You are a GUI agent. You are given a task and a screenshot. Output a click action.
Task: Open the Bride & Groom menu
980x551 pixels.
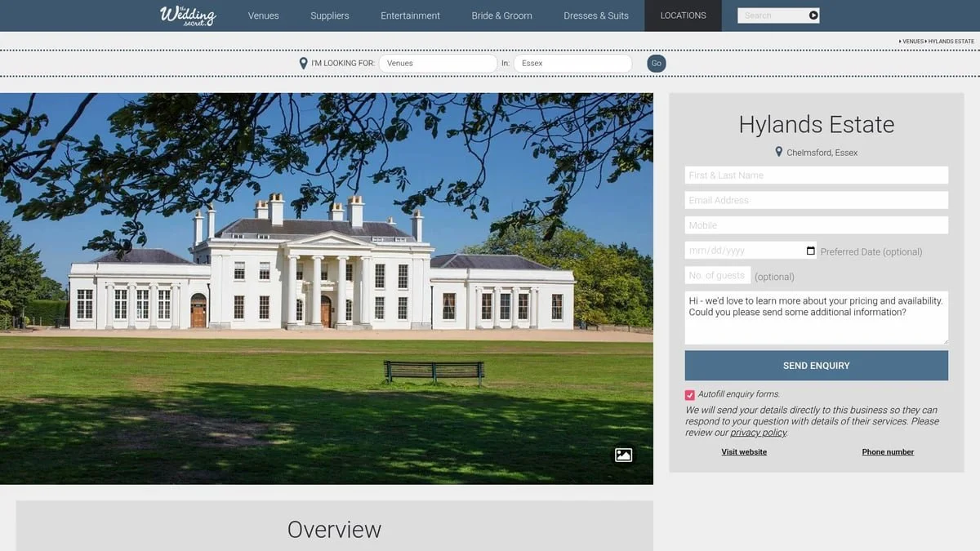click(x=501, y=16)
